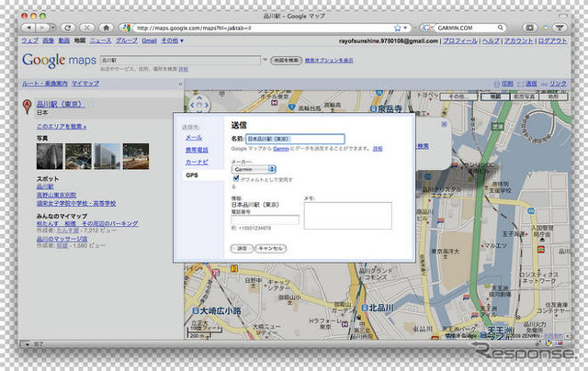Click the 送信 submit button in dialog
Viewport: 588px width, 371px height.
(x=242, y=249)
